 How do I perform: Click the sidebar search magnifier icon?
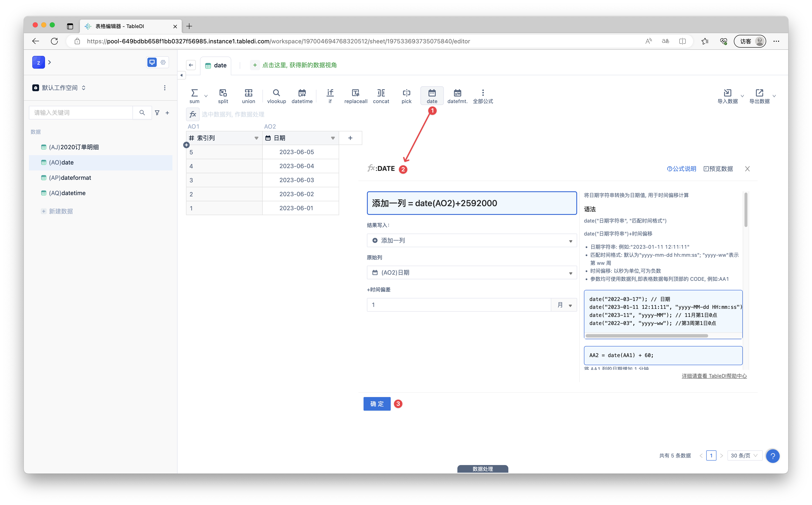coord(142,113)
